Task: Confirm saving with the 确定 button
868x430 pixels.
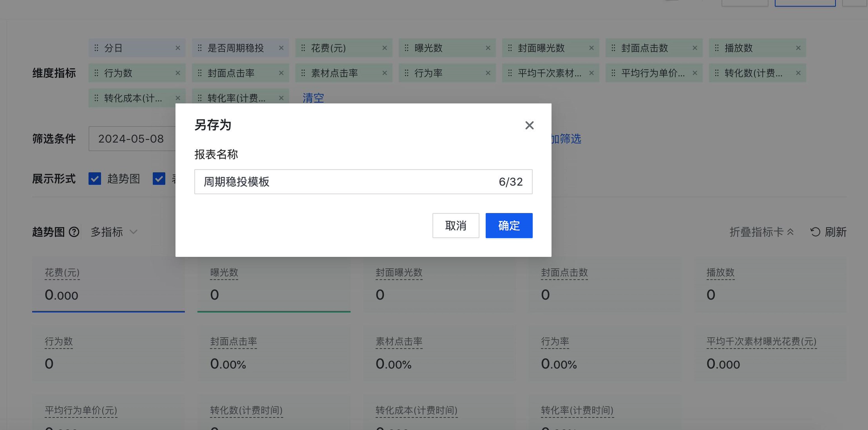Action: tap(509, 226)
